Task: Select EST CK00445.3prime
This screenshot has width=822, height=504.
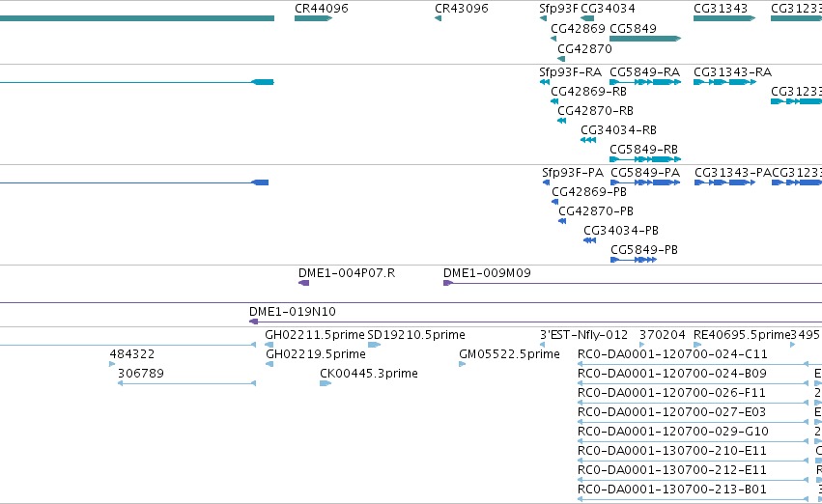Action: [326, 383]
